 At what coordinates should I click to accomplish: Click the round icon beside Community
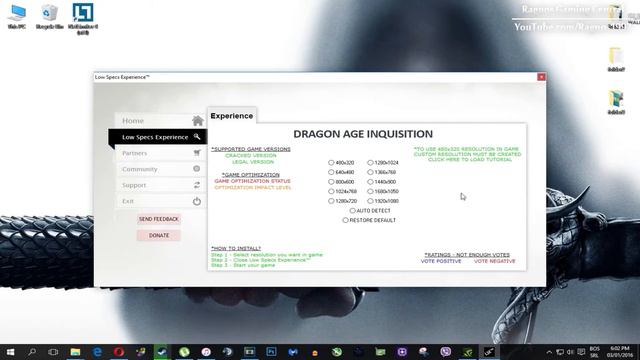(196, 169)
